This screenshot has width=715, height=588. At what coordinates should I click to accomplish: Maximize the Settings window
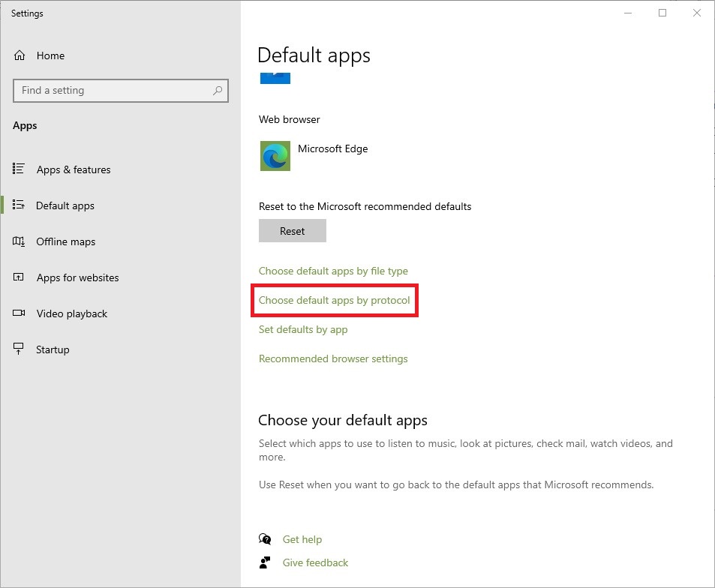coord(662,13)
